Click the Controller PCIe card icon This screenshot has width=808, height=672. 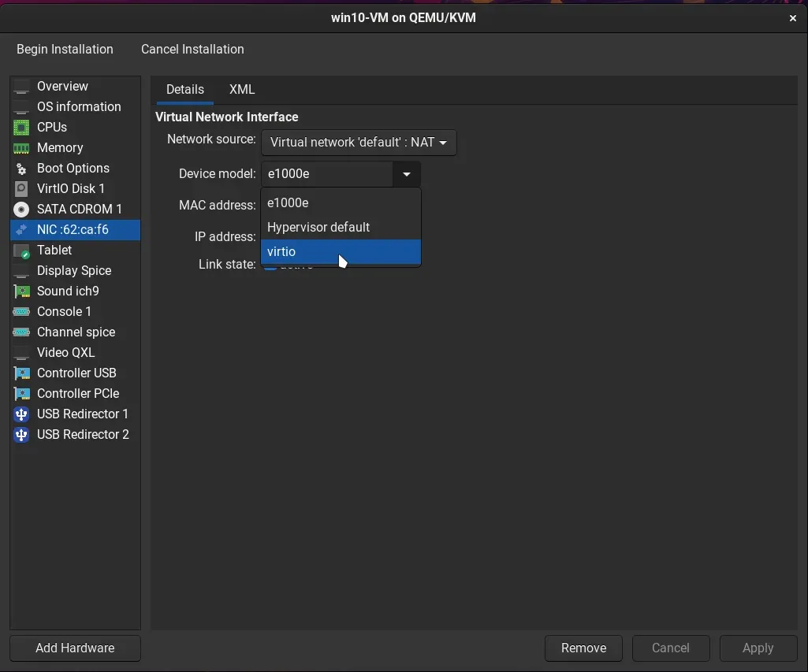pos(21,394)
